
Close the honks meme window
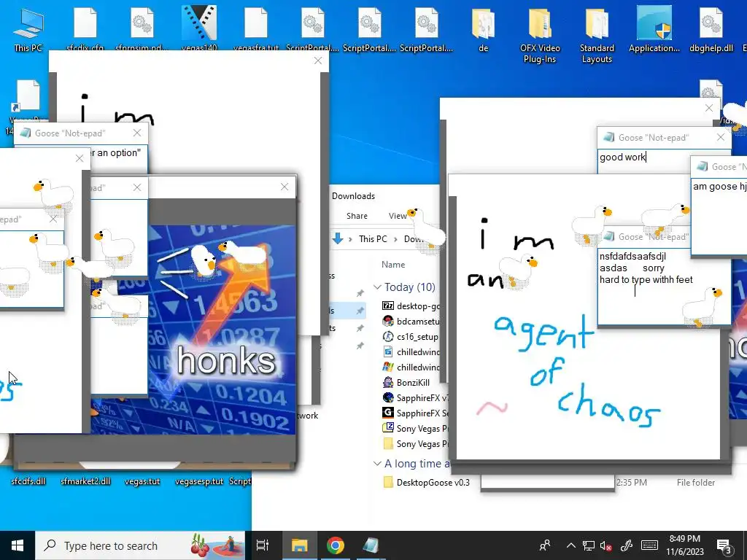285,187
